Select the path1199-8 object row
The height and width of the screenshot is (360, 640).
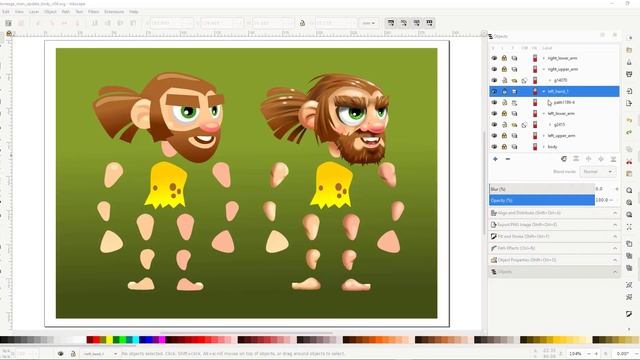pos(554,102)
